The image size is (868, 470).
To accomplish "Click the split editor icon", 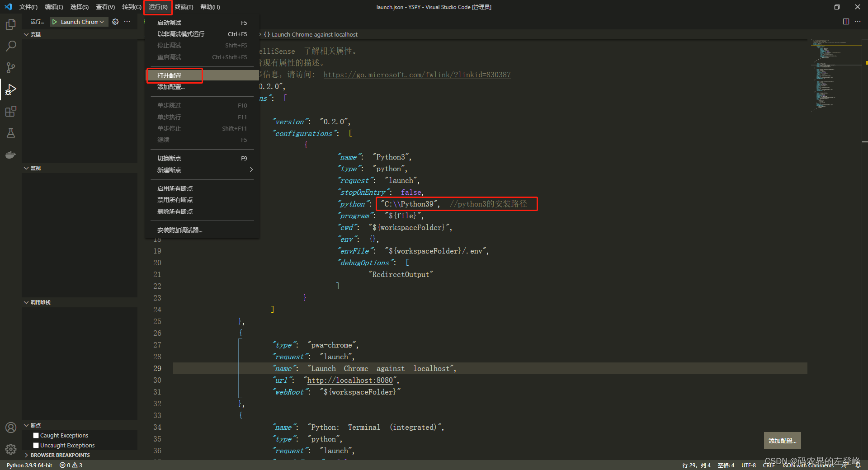I will tap(846, 22).
